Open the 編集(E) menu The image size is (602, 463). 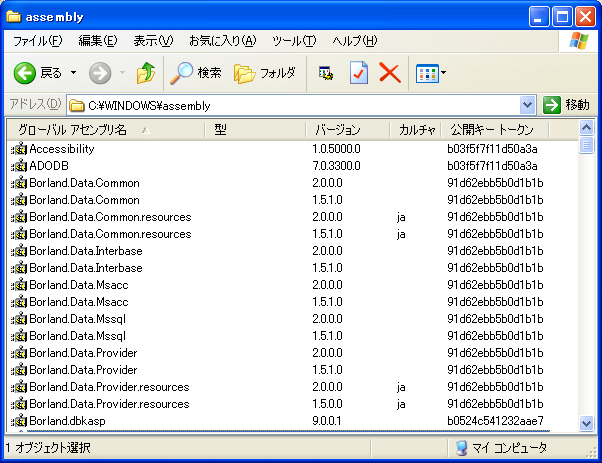(x=98, y=41)
